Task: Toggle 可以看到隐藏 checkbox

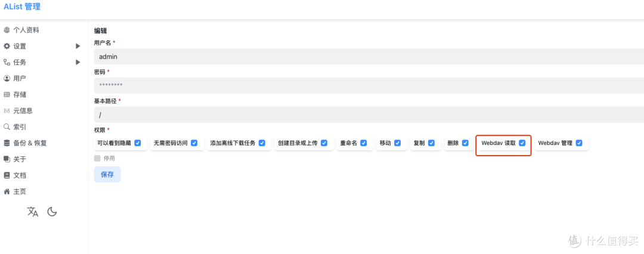Action: [x=138, y=143]
